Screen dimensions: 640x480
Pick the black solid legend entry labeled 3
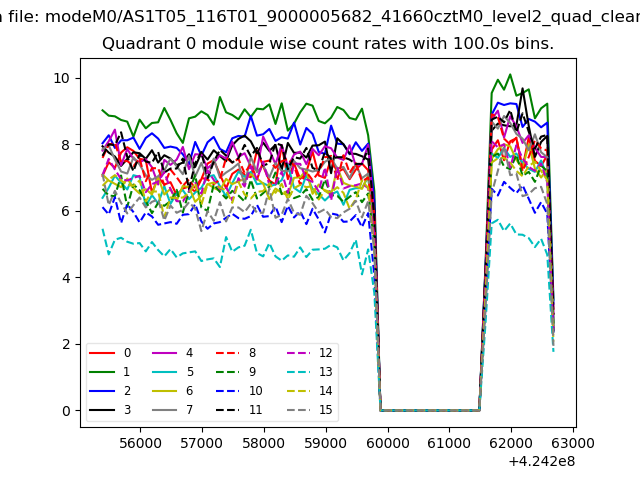coord(102,410)
